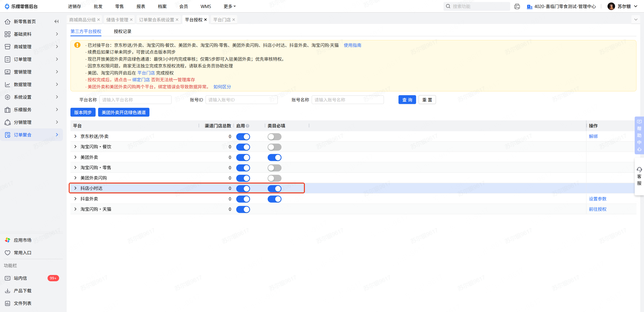644x312 pixels.
Task: Collapse the left sidebar arrow icon
Action: coord(56,21)
